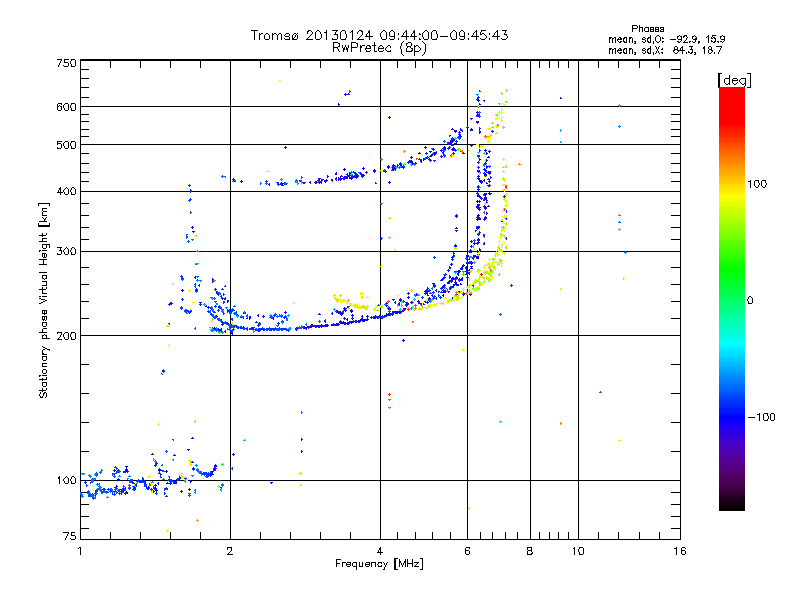Click the 'Stationary phase Virtual Height [km]' axis label
Viewport: 800px width, 600px height.
pyautogui.click(x=44, y=300)
